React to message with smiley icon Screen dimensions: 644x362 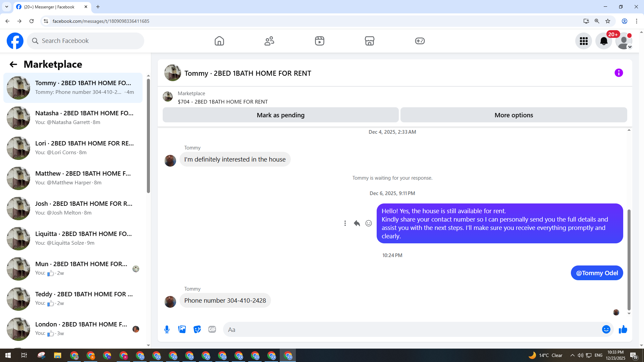point(368,223)
